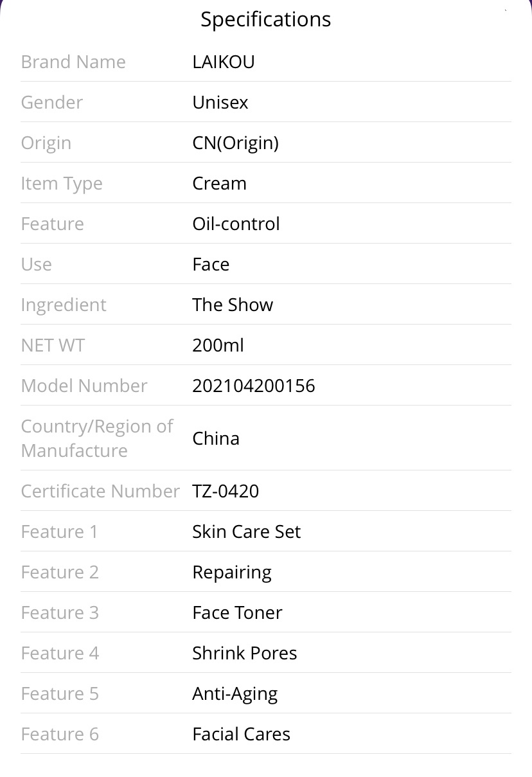
Task: Select the Face Toner value
Action: coord(237,612)
